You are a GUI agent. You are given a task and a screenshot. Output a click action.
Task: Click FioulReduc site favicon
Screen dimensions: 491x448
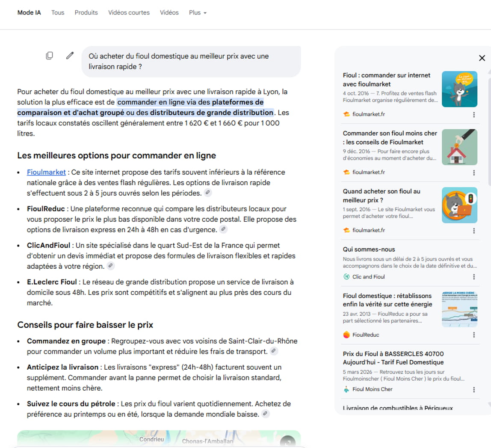coord(346,335)
